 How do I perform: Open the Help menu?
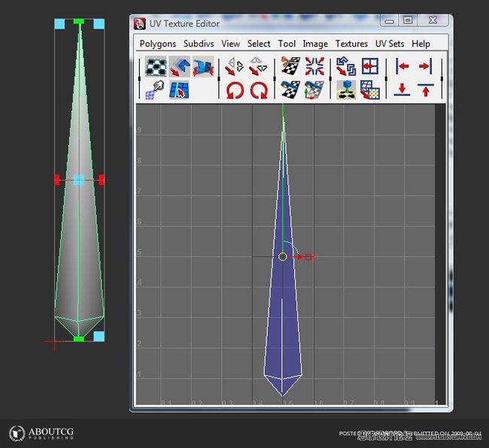pyautogui.click(x=421, y=44)
